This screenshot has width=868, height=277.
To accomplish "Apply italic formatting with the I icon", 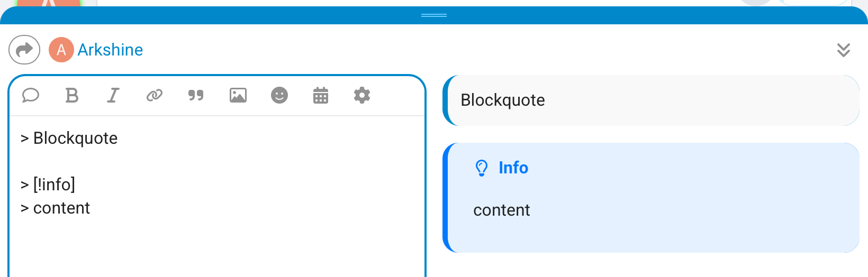I will click(113, 96).
